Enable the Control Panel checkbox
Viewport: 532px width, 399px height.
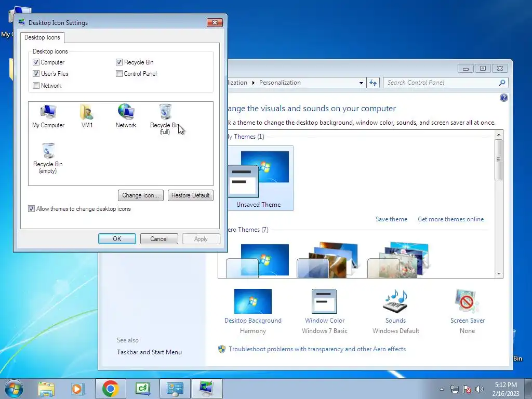point(119,74)
